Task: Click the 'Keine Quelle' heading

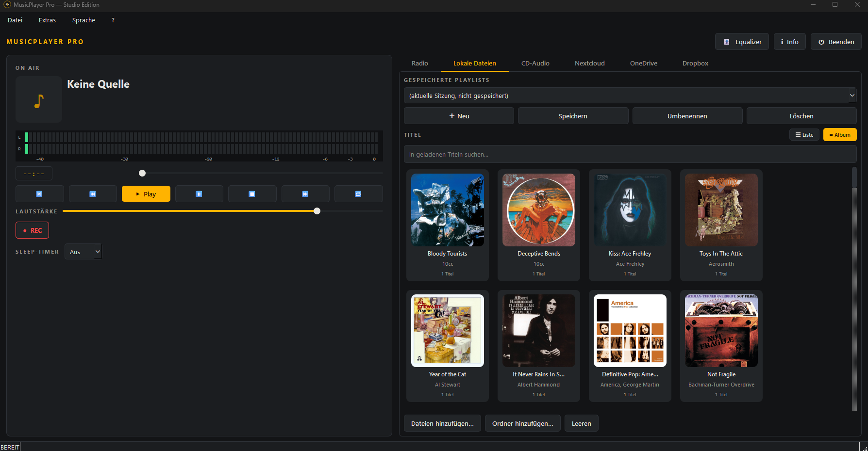Action: tap(98, 84)
